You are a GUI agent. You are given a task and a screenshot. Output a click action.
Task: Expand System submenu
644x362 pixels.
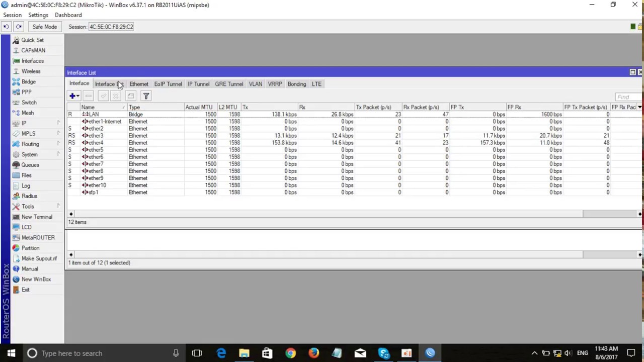(x=58, y=154)
